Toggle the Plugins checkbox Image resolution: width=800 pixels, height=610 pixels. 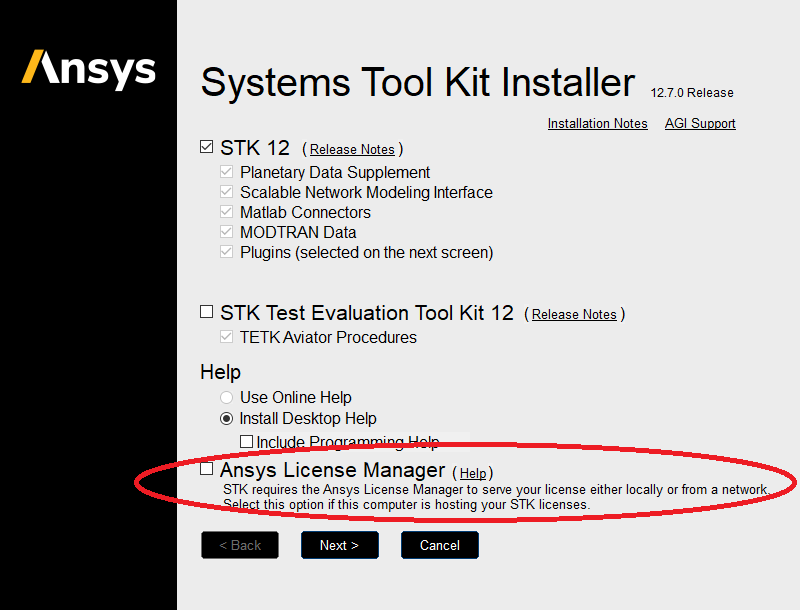point(227,252)
